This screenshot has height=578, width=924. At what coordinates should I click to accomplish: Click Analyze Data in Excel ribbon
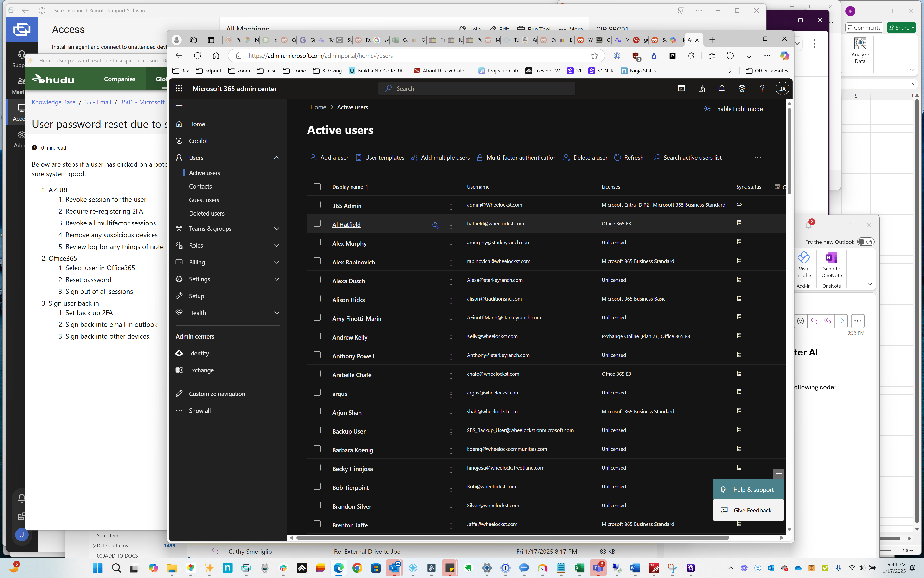coord(860,51)
